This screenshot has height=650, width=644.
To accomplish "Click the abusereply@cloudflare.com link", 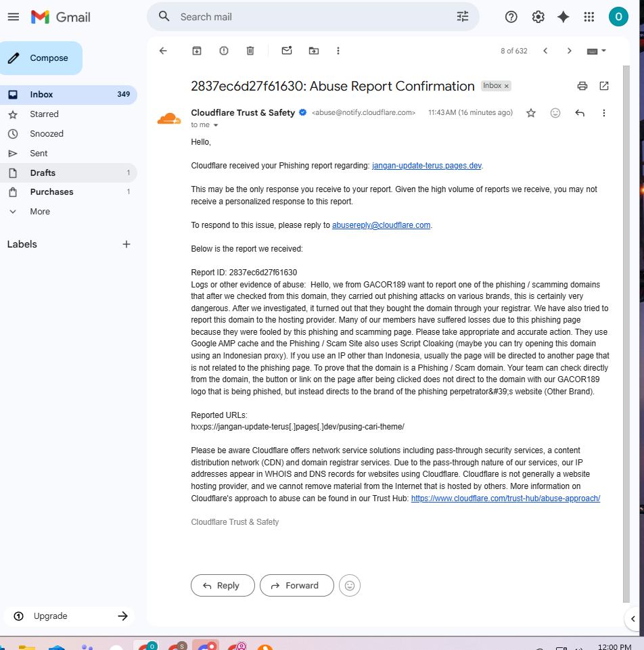I will 381,225.
